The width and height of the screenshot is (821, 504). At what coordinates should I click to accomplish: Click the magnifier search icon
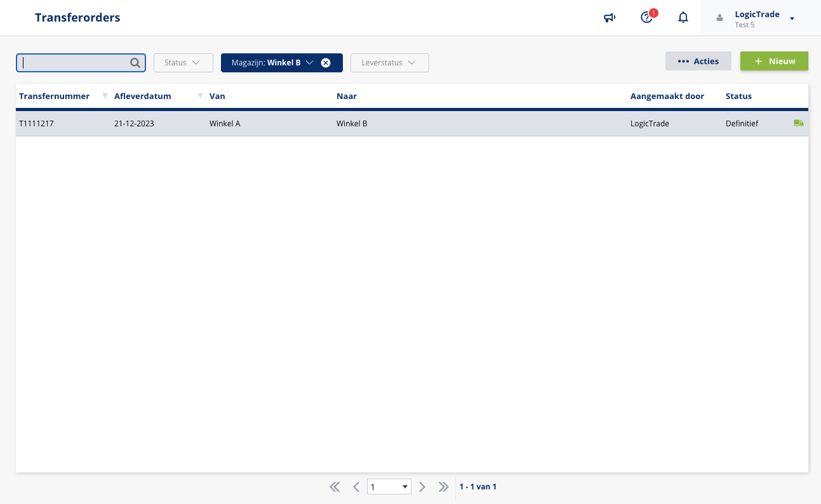[135, 63]
